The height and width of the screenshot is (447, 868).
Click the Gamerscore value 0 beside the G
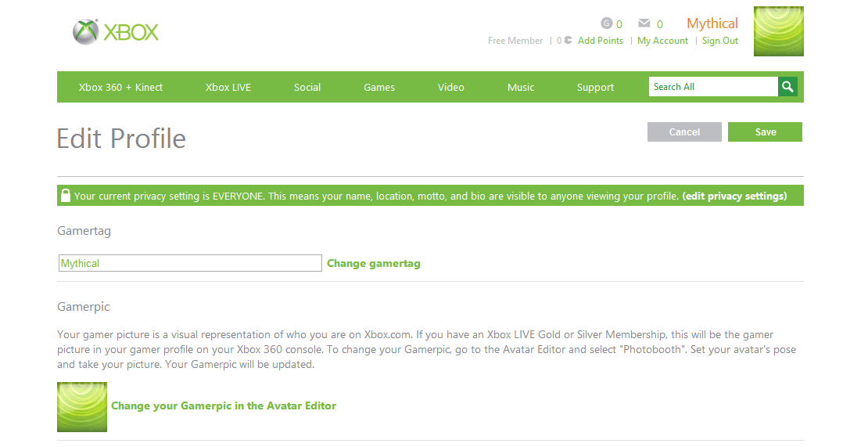pyautogui.click(x=619, y=24)
